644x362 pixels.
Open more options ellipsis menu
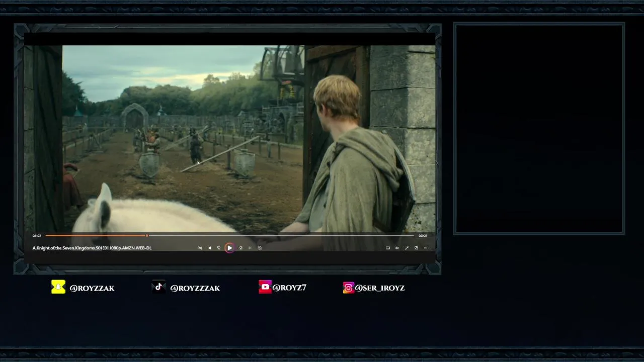[x=426, y=248]
